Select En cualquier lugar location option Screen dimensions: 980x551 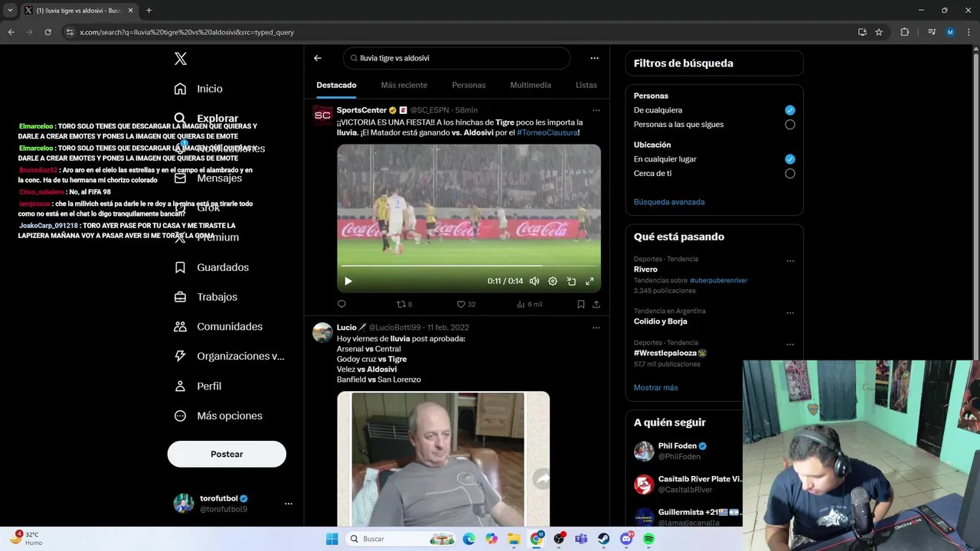[789, 159]
